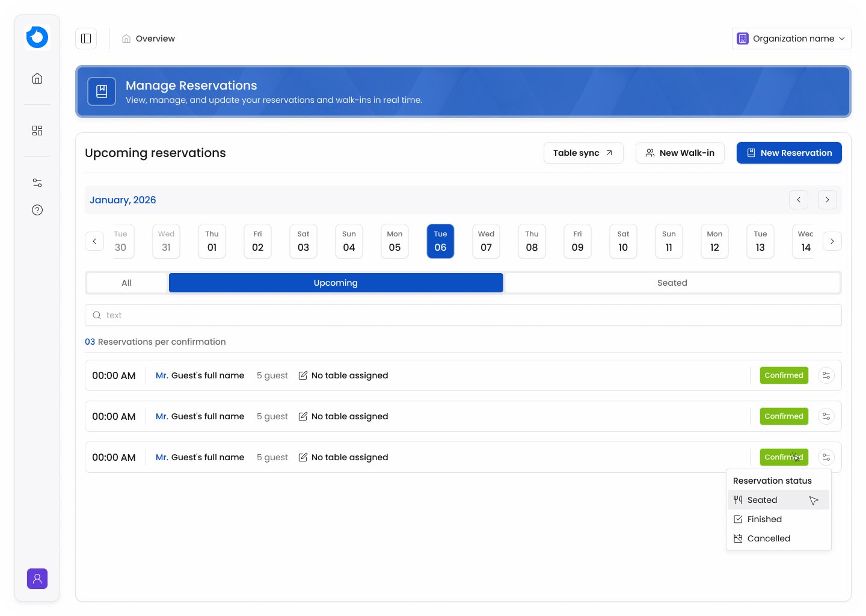The image size is (866, 616).
Task: Select date Sat 10
Action: pyautogui.click(x=624, y=241)
